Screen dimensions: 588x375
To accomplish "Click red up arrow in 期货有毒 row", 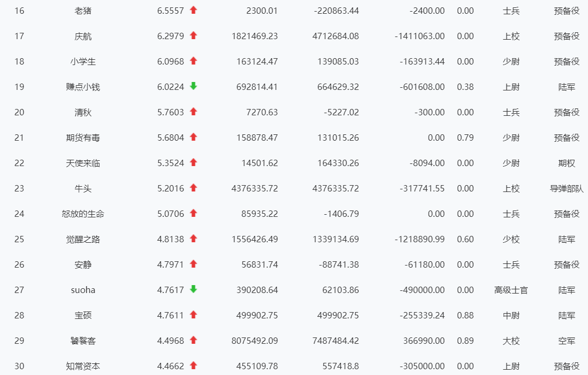I will (x=194, y=137).
